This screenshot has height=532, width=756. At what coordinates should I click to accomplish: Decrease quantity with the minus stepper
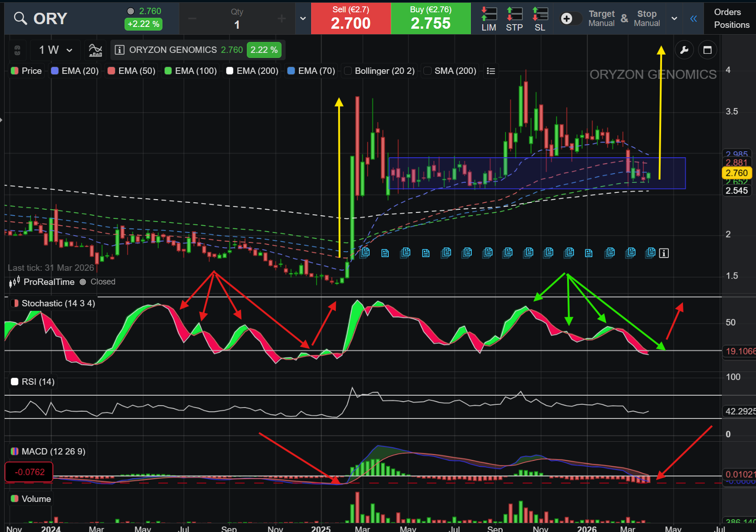(x=192, y=18)
